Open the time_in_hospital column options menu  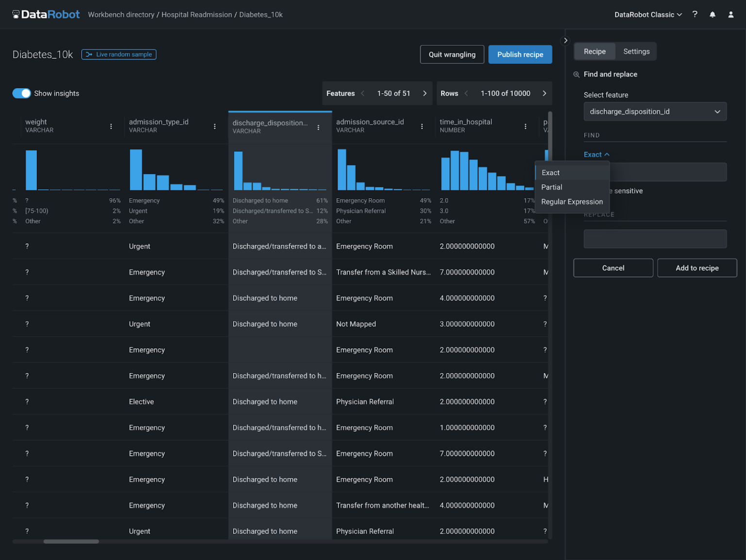pos(525,126)
